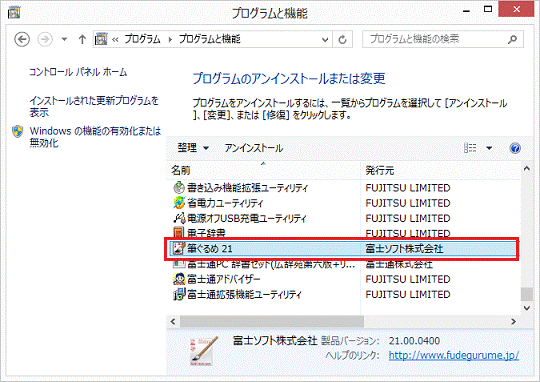Click the shield icon beside Windows features
This screenshot has height=382, width=540.
[18, 131]
